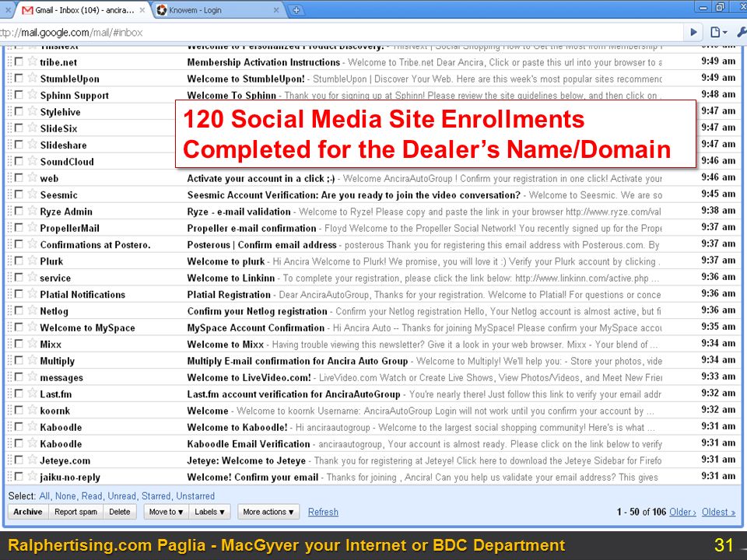Star the tribe.net email
The height and width of the screenshot is (560, 747).
coord(33,61)
